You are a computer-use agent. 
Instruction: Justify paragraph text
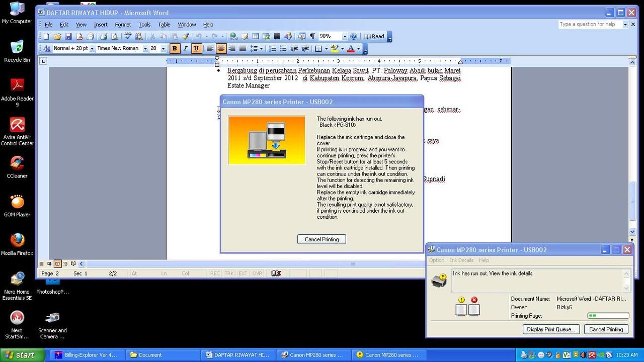243,48
